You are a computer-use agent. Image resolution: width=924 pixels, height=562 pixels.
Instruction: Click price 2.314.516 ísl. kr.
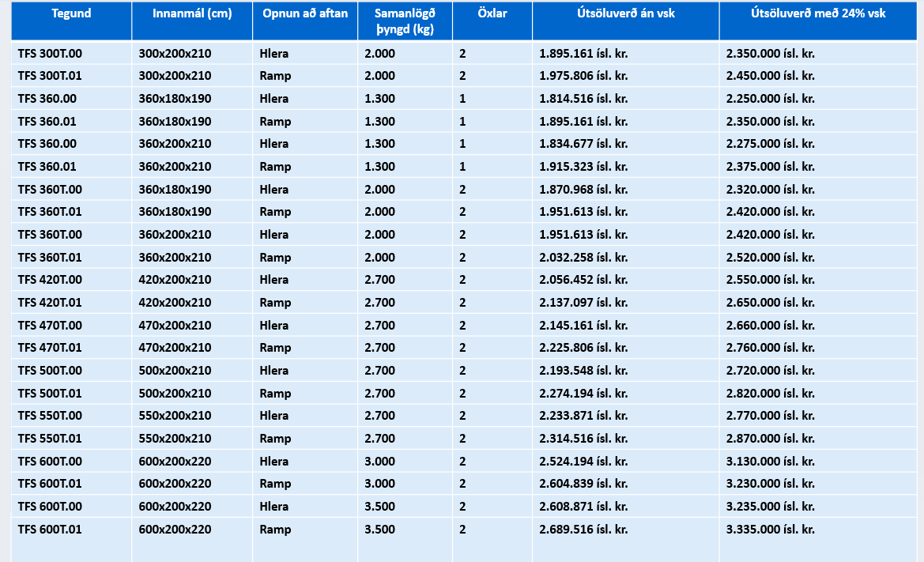[583, 439]
